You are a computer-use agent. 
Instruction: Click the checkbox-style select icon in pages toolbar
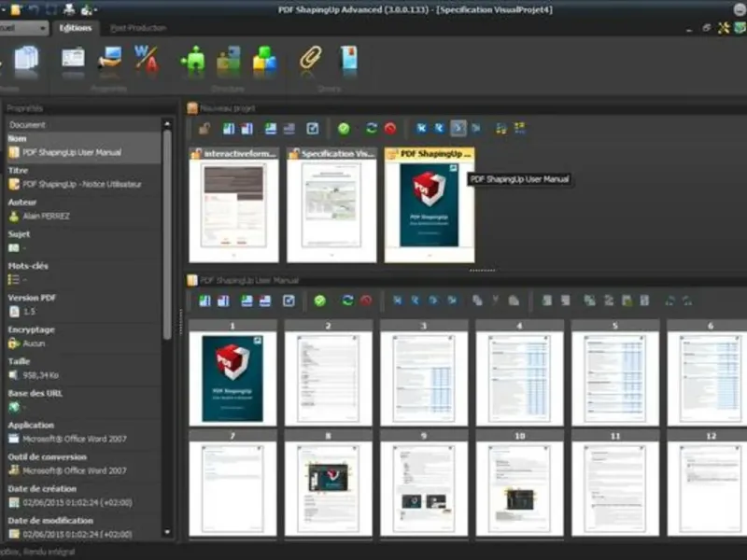click(x=289, y=301)
